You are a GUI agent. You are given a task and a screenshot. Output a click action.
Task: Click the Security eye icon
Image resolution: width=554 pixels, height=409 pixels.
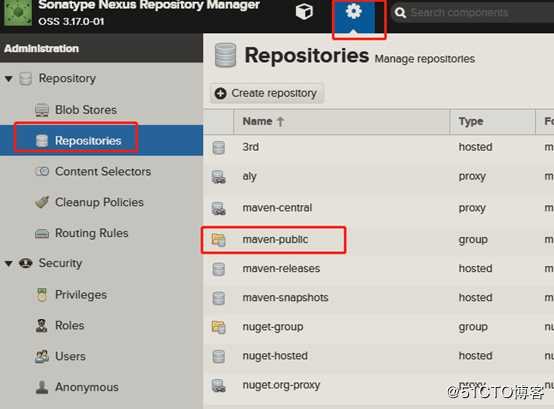click(x=25, y=263)
